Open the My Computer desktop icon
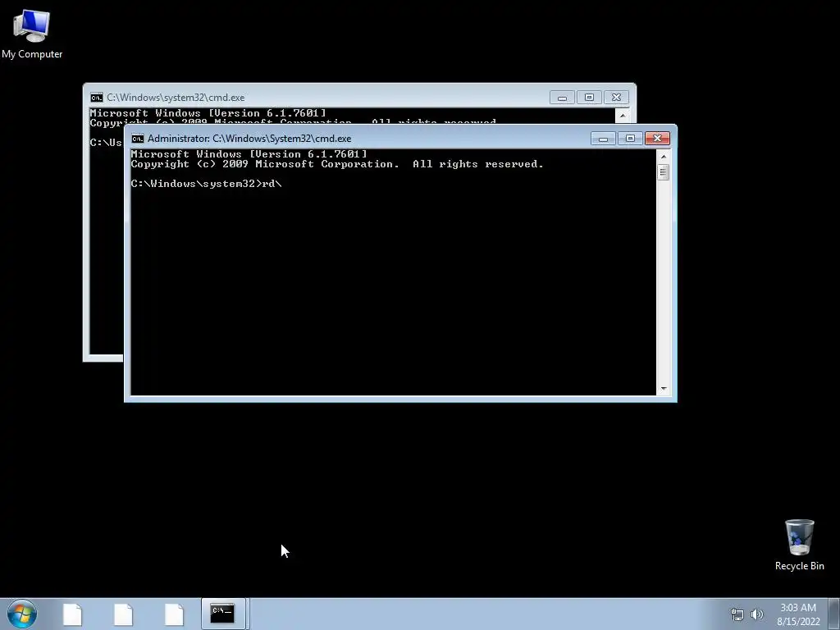The width and height of the screenshot is (840, 630). [x=32, y=34]
